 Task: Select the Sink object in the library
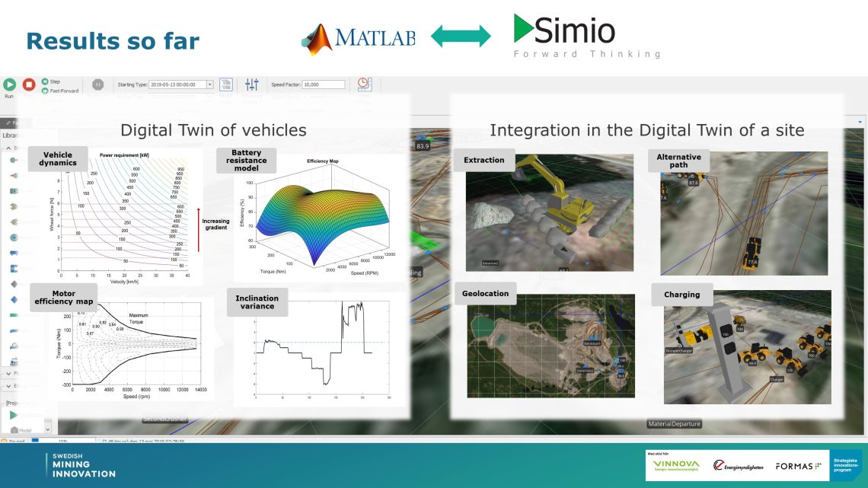[14, 175]
